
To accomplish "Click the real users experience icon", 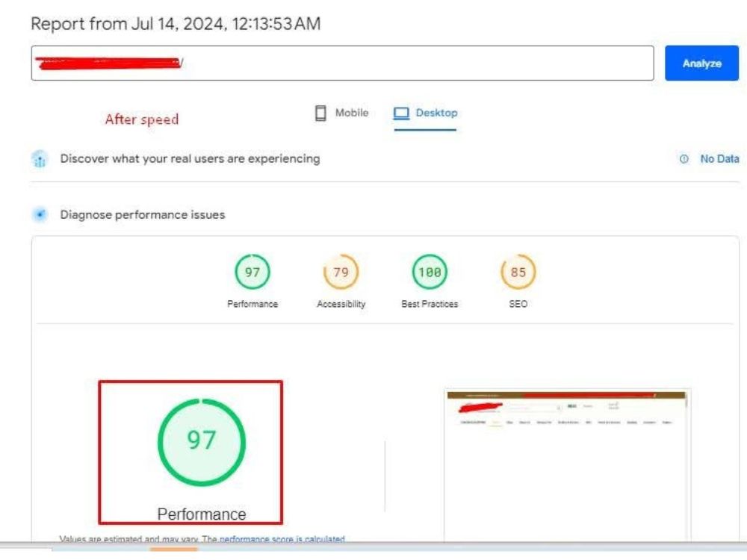I will click(40, 159).
